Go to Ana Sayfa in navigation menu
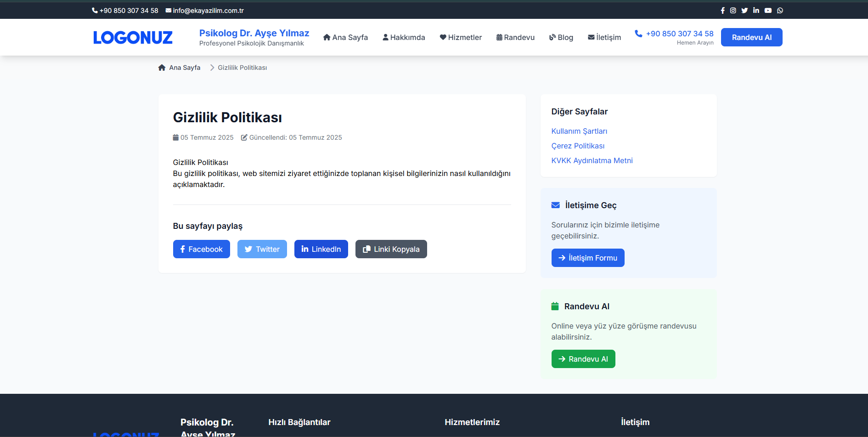This screenshot has height=437, width=868. [345, 37]
